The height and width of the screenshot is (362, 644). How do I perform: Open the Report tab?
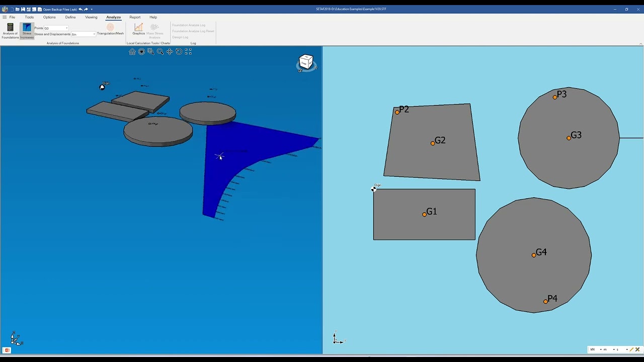pyautogui.click(x=135, y=17)
